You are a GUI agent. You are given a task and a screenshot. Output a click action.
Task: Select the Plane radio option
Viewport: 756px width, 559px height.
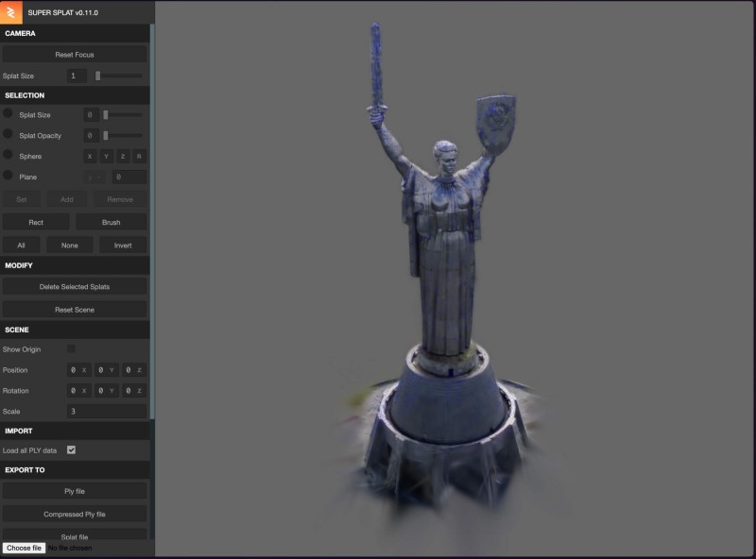[8, 176]
